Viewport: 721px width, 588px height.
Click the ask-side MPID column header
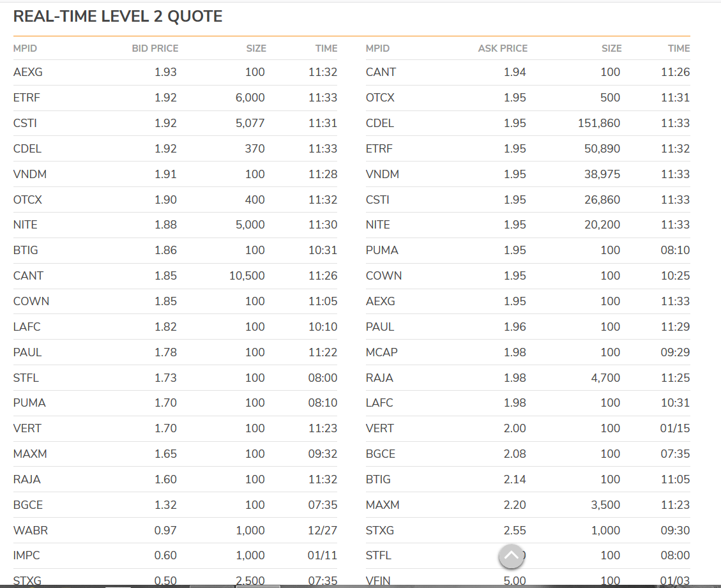377,49
